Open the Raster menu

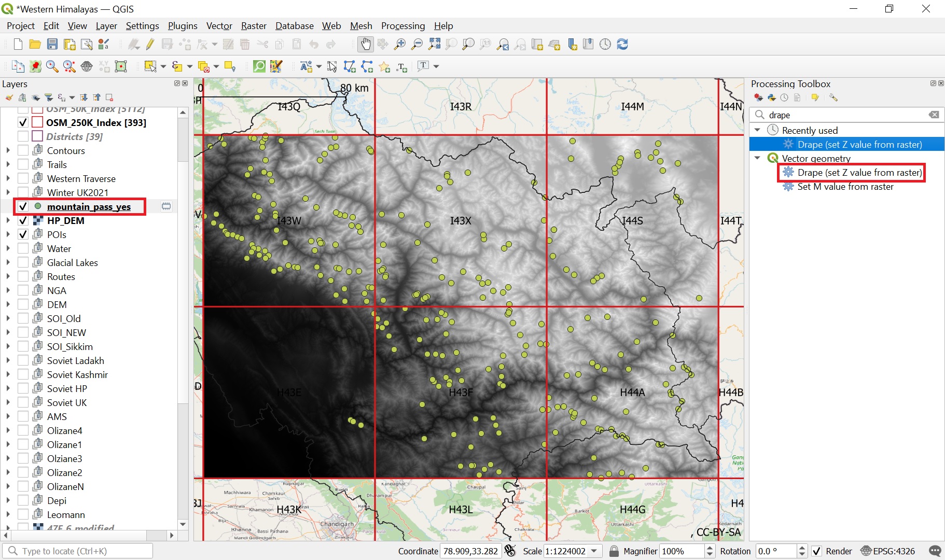[x=253, y=26]
